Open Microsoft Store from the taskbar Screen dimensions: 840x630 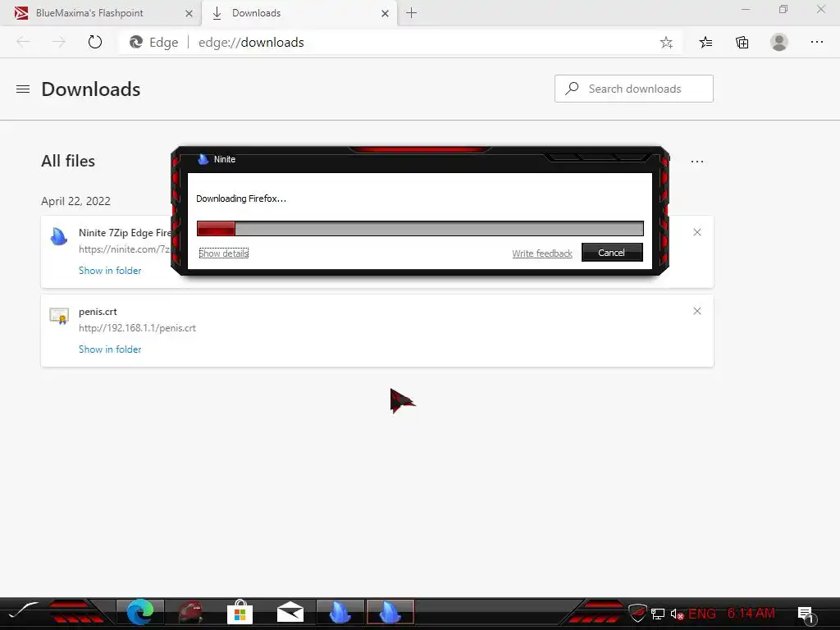[240, 612]
